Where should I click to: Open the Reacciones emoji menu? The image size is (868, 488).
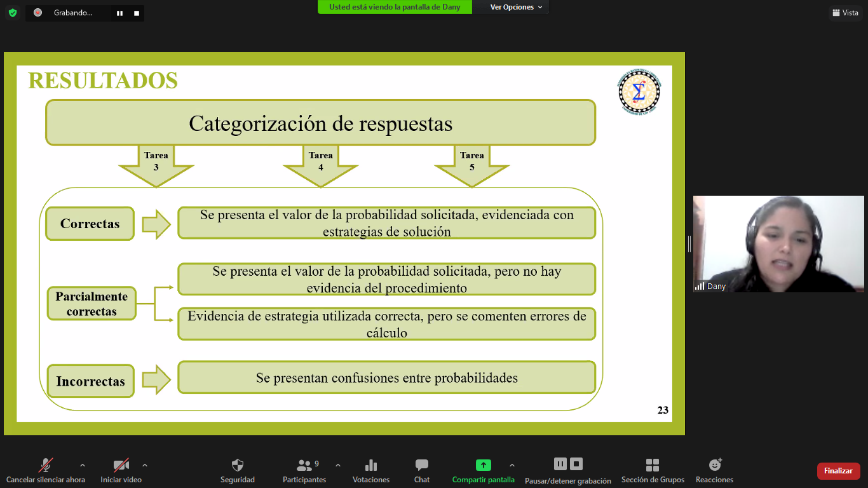(x=715, y=466)
